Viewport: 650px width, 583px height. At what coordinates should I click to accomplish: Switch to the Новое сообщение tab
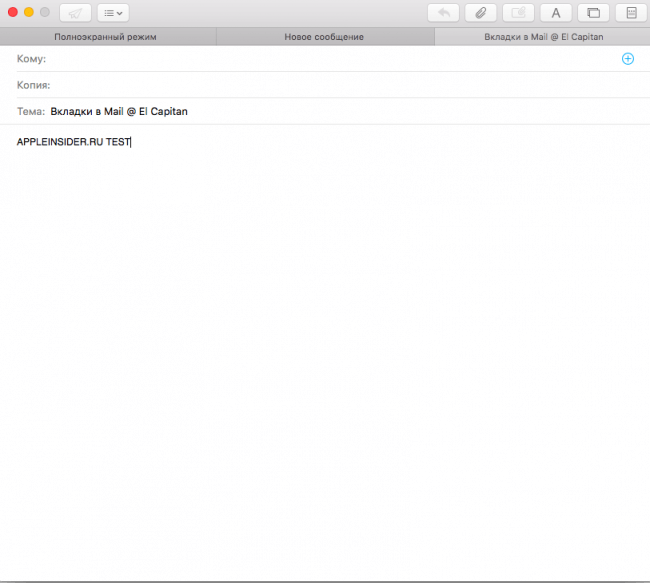click(x=325, y=37)
